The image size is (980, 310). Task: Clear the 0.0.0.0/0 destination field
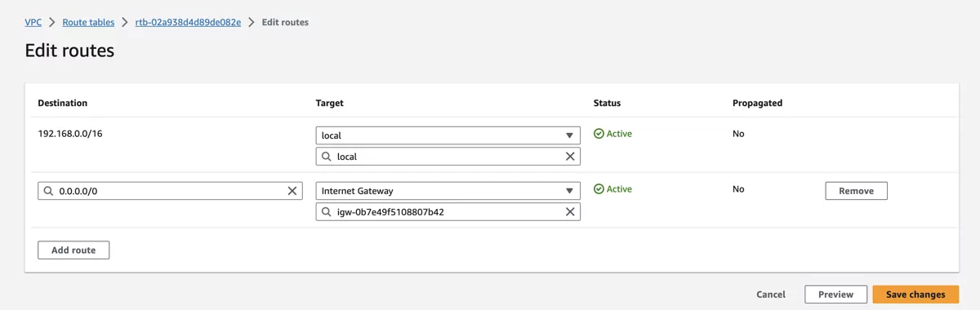[292, 191]
